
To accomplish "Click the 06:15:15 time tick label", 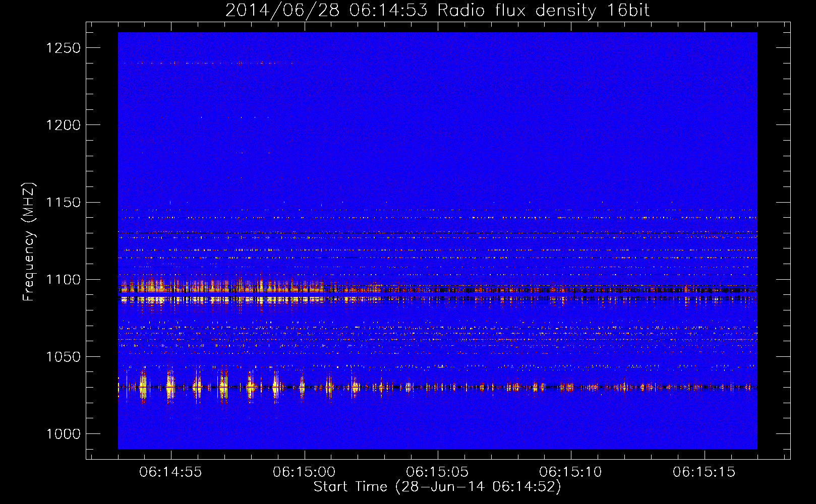I will click(704, 472).
